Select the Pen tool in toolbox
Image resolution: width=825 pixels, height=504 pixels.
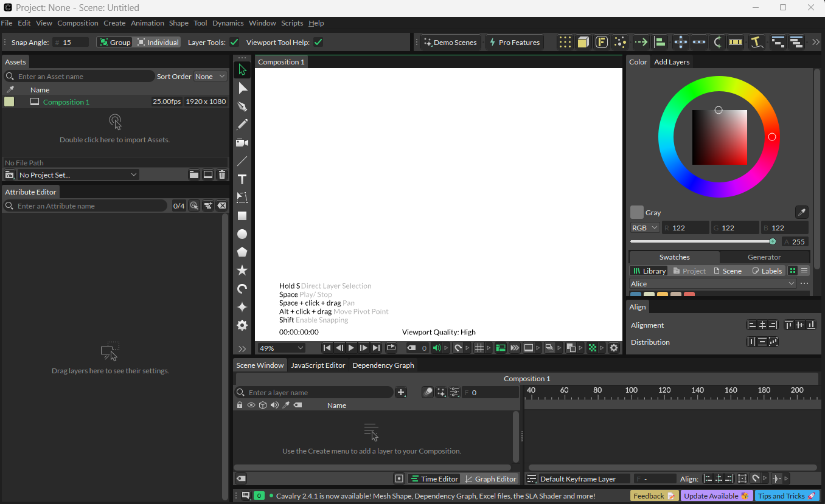(x=242, y=106)
